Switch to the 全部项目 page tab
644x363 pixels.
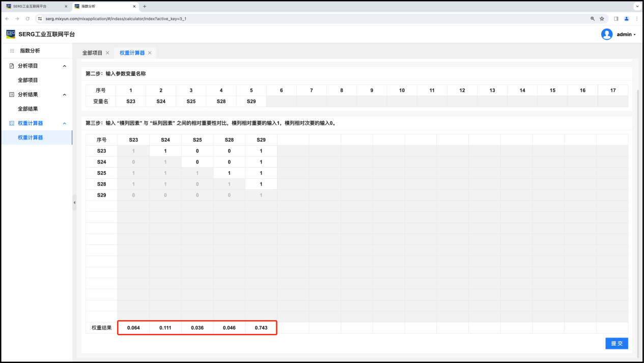(92, 53)
